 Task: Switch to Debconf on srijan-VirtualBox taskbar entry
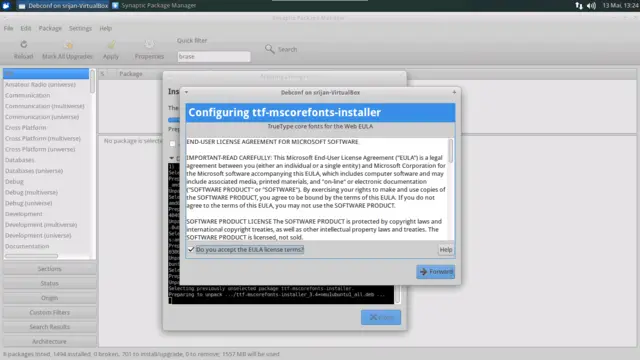tap(63, 6)
